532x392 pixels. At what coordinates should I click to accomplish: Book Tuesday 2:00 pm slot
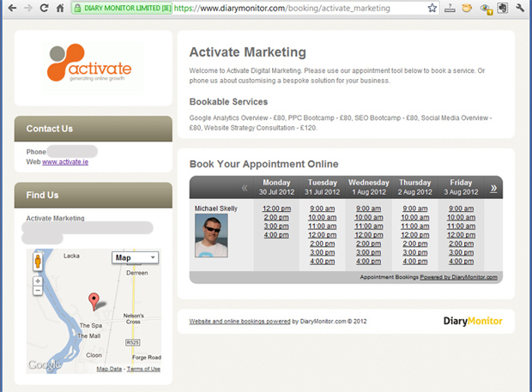(323, 244)
